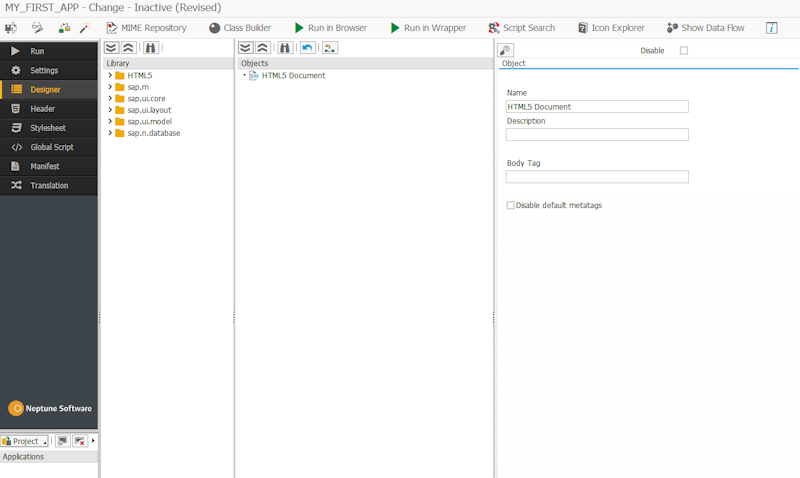Image resolution: width=800 pixels, height=478 pixels.
Task: Open Global Script in the sidebar
Action: click(x=48, y=147)
